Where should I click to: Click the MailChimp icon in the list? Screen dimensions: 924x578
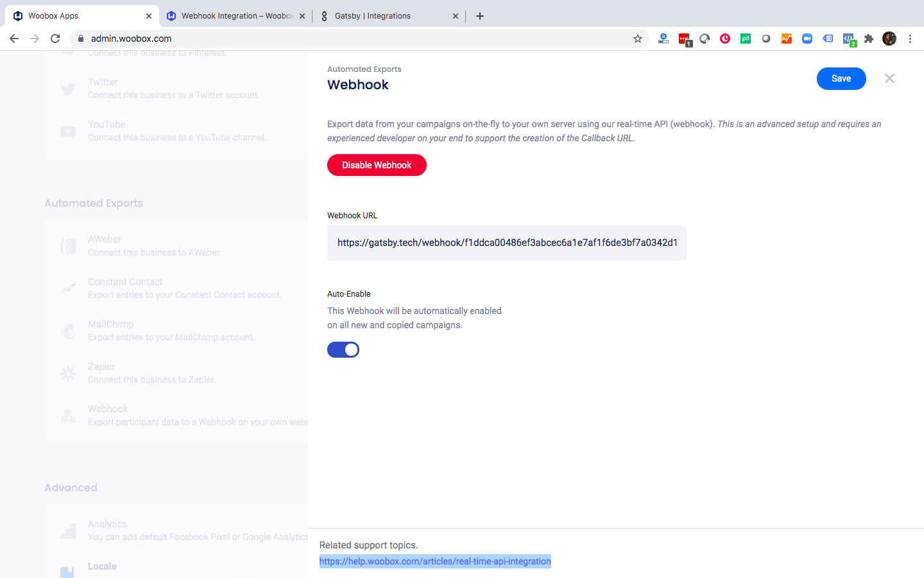68,331
